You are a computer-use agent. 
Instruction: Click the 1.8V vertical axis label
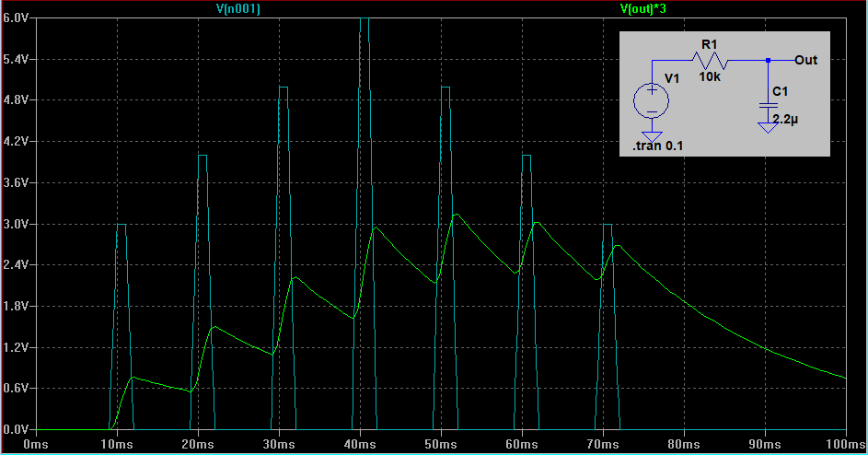[x=15, y=306]
